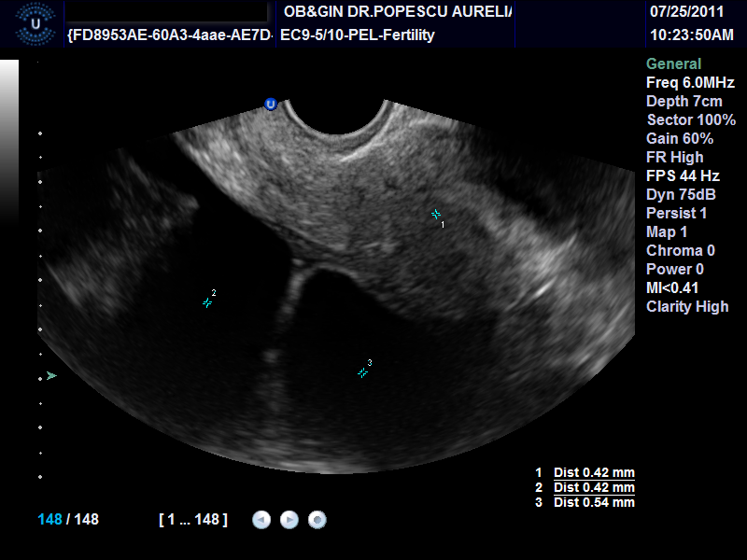Image resolution: width=747 pixels, height=560 pixels.
Task: Click the Clarity High parameter
Action: click(x=687, y=306)
